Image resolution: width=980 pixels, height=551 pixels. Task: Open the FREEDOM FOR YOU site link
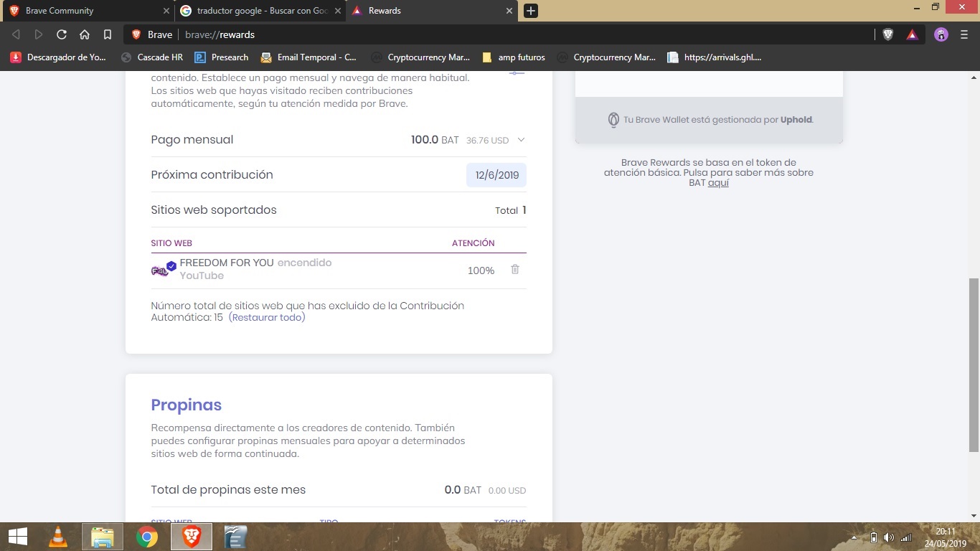227,263
